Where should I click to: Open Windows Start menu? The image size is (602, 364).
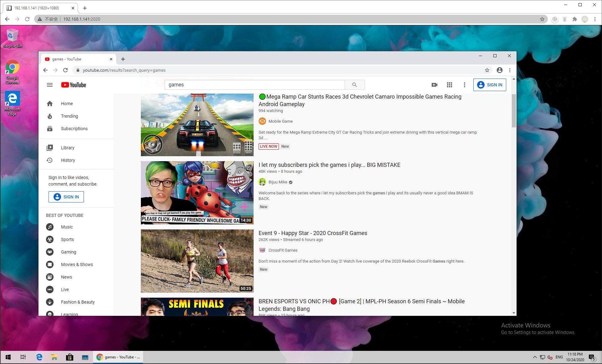point(8,357)
